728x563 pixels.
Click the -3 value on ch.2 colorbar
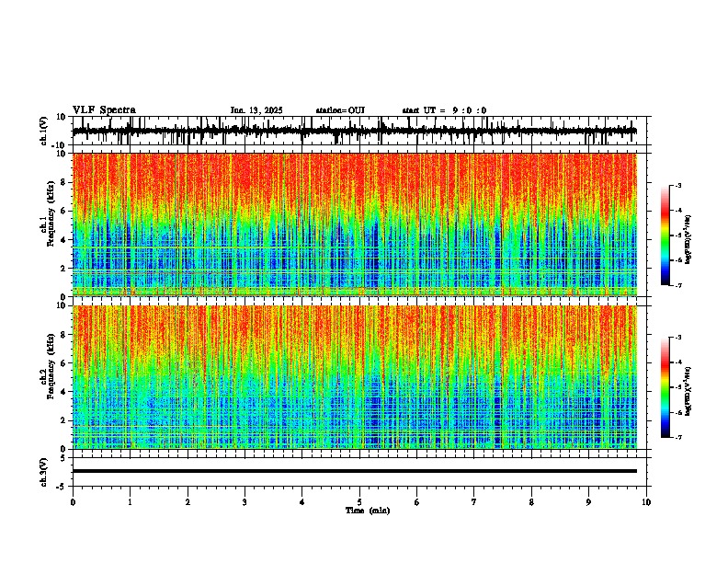677,338
